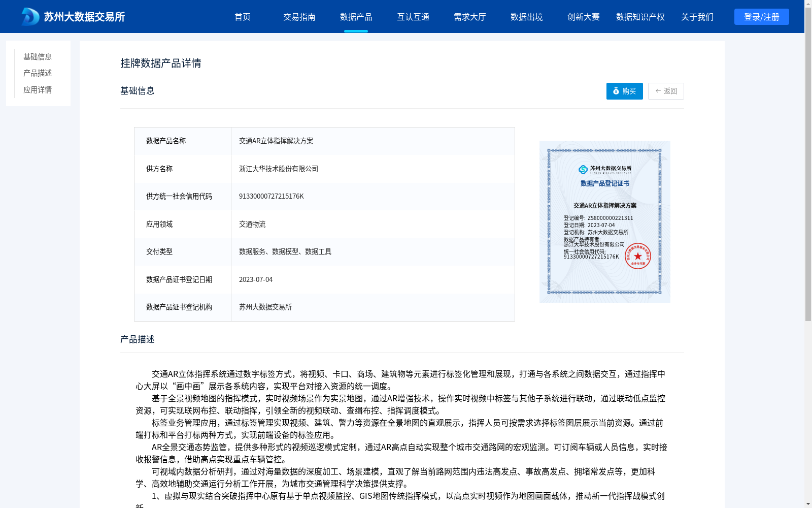Click credit code 91330000727215176K in table

[x=272, y=196]
